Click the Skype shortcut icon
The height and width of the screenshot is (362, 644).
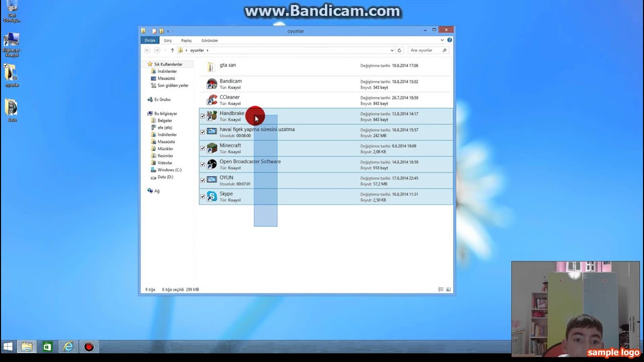click(x=212, y=197)
